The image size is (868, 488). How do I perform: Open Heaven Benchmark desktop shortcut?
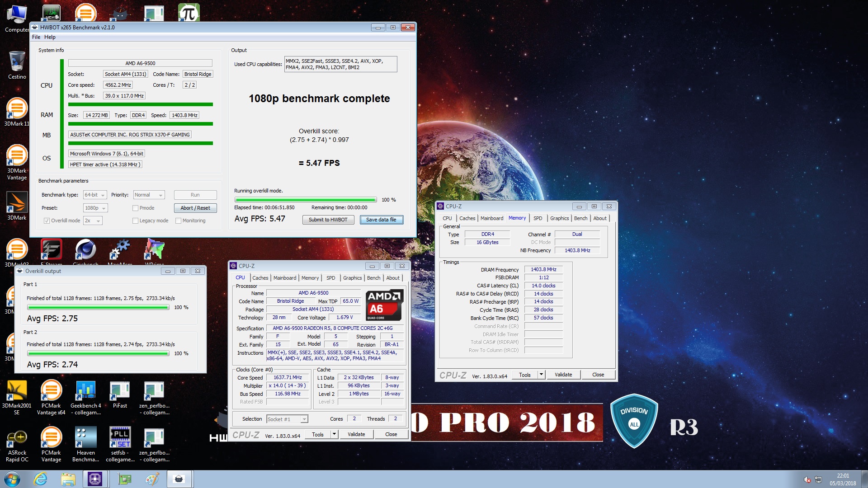click(x=85, y=445)
